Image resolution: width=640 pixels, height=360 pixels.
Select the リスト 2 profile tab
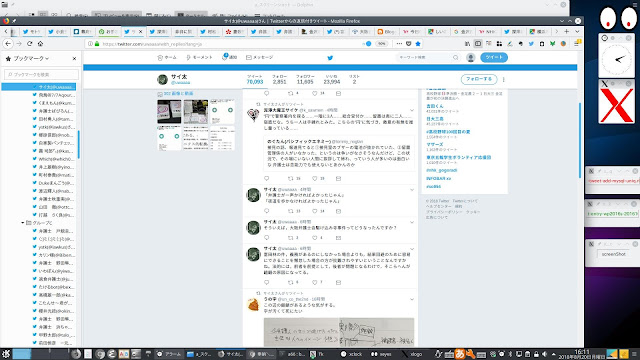coord(354,79)
